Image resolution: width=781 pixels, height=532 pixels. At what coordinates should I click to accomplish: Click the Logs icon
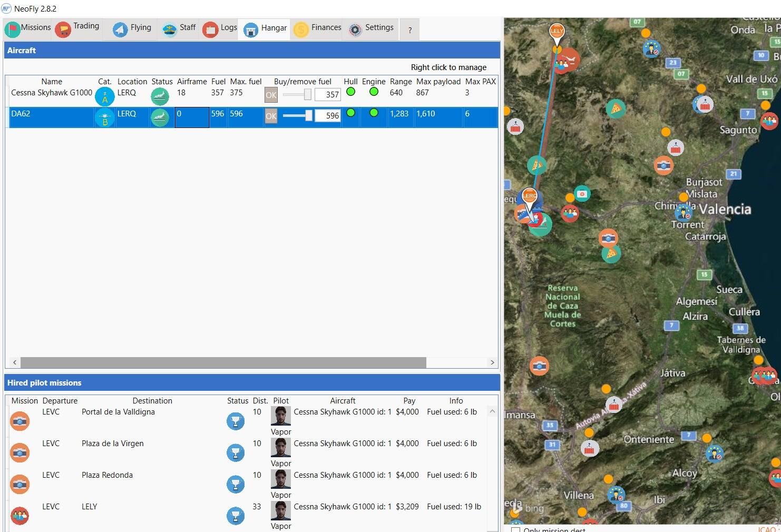pos(210,29)
